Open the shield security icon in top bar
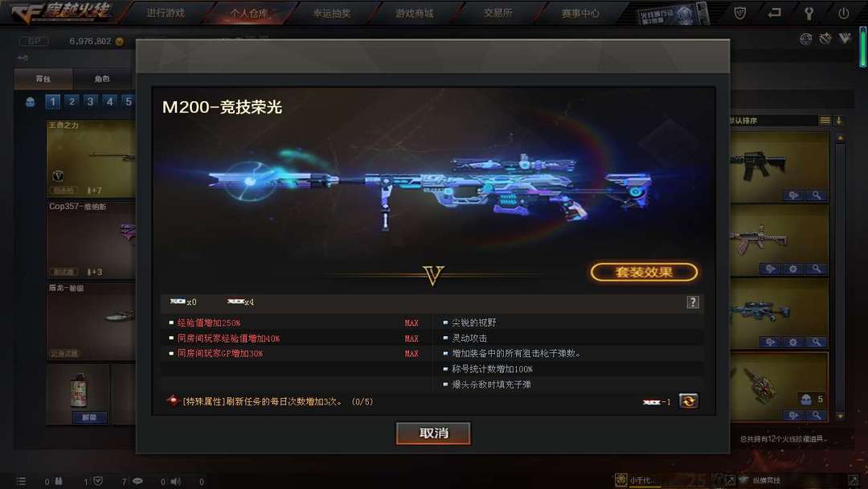Screen dimensions: 868x489 coord(739,13)
